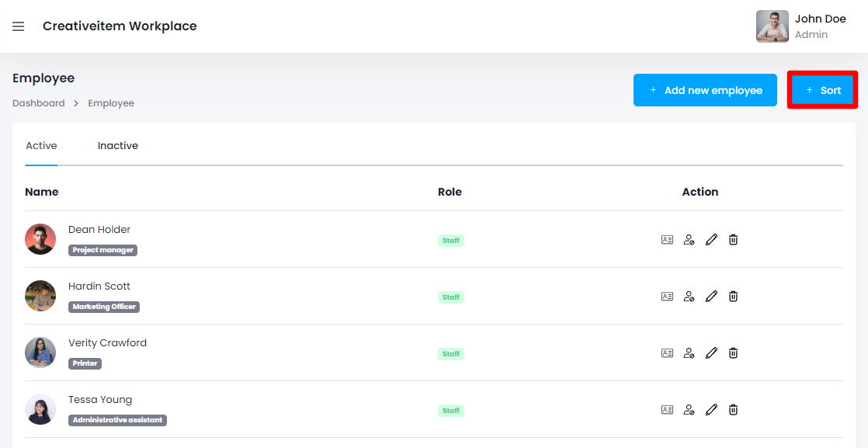Click the Add new employee button
The width and height of the screenshot is (868, 448).
pos(705,90)
